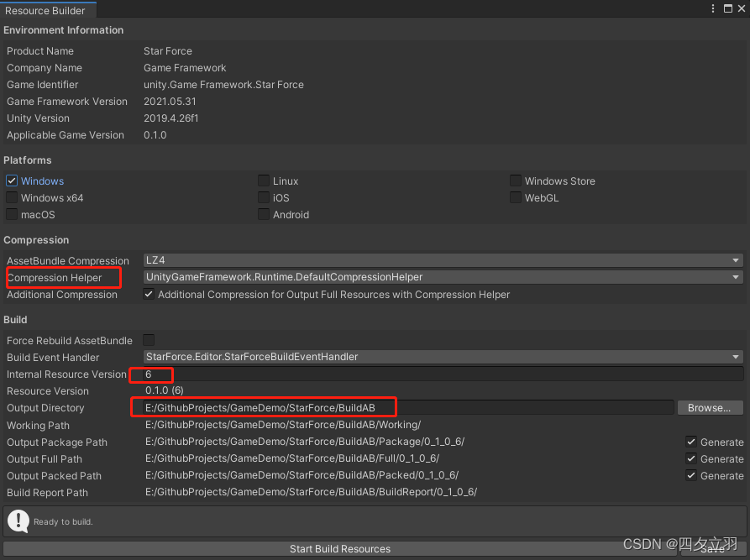Enable the macOS platform checkbox

pos(12,214)
